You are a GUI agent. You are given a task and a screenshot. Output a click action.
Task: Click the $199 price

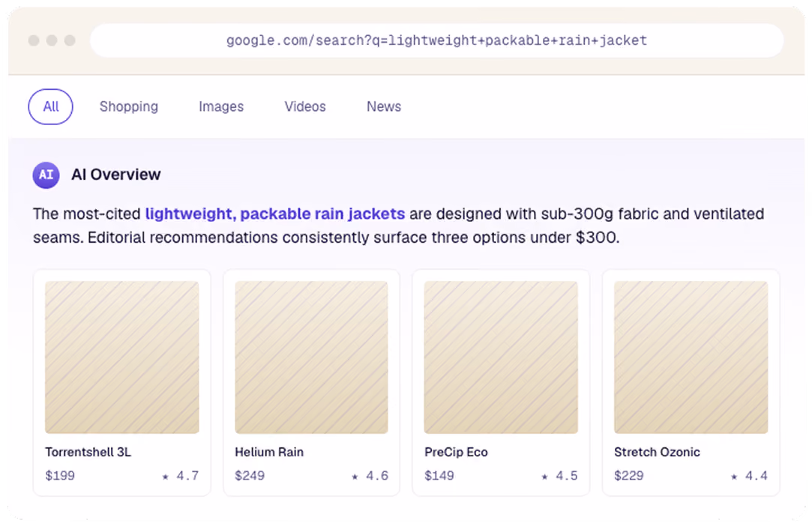click(60, 476)
